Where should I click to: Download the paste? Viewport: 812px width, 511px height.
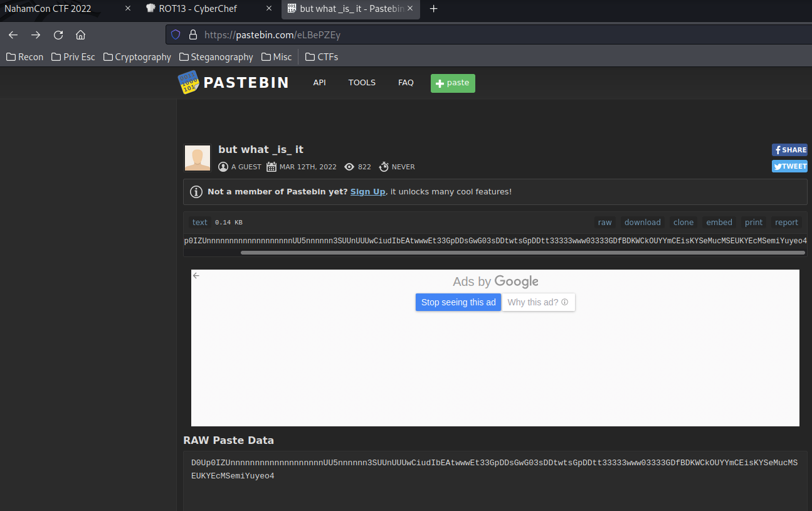[x=642, y=223]
